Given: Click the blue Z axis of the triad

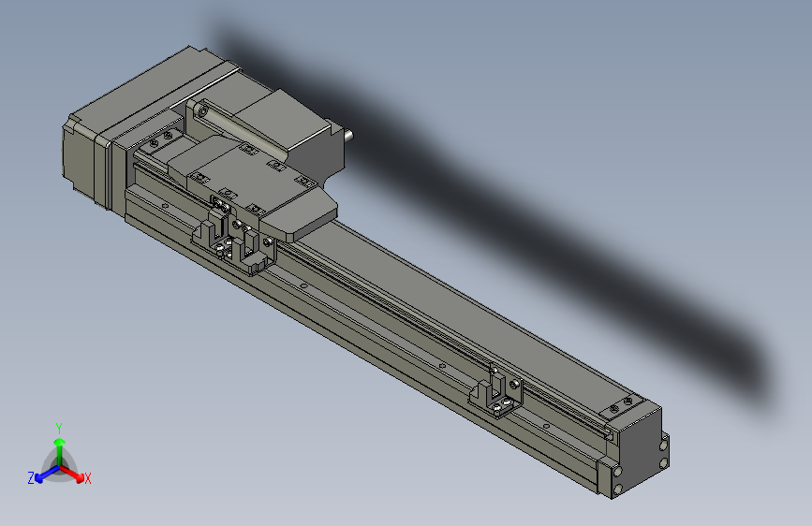Looking at the screenshot, I should (x=48, y=475).
